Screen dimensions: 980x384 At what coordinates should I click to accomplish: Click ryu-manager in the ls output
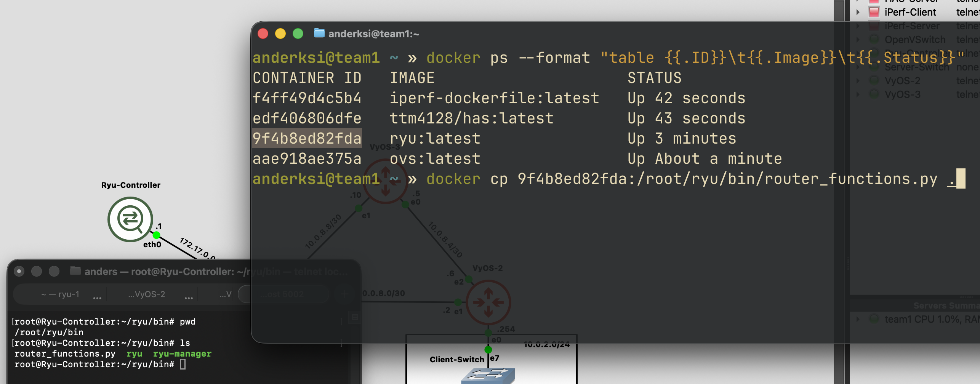pyautogui.click(x=182, y=354)
